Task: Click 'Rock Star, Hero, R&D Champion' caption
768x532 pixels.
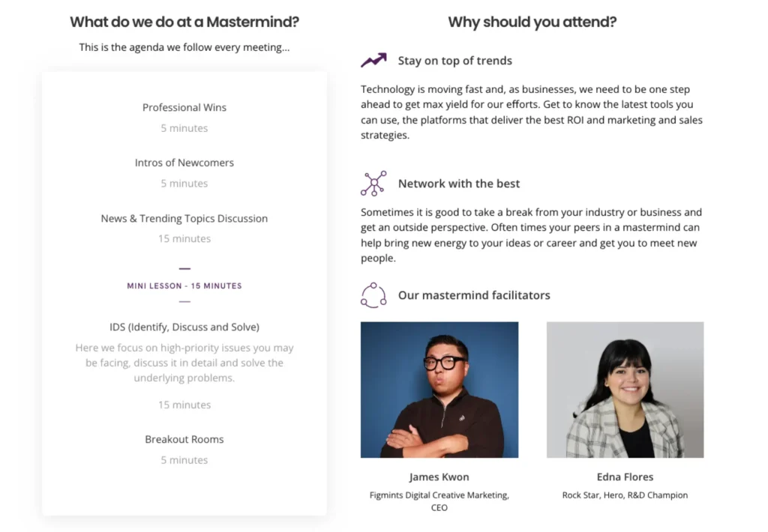Action: [625, 495]
